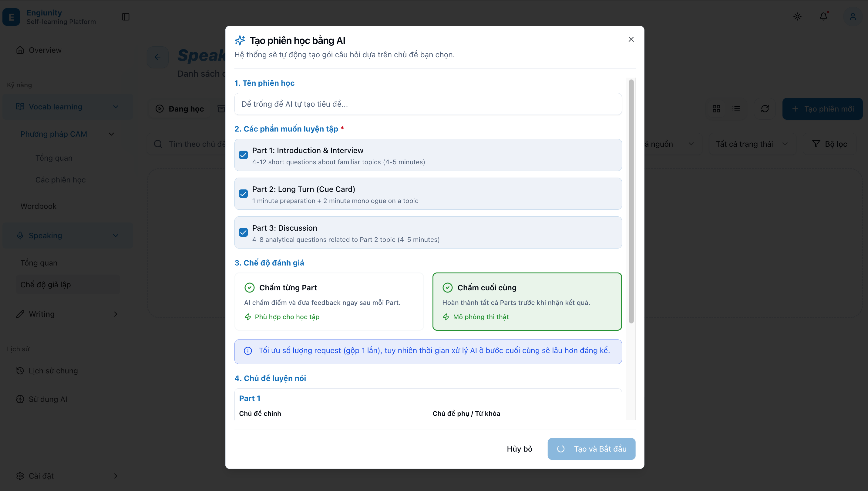This screenshot has width=868, height=491.
Task: Go to Overview in sidebar
Action: coord(45,50)
